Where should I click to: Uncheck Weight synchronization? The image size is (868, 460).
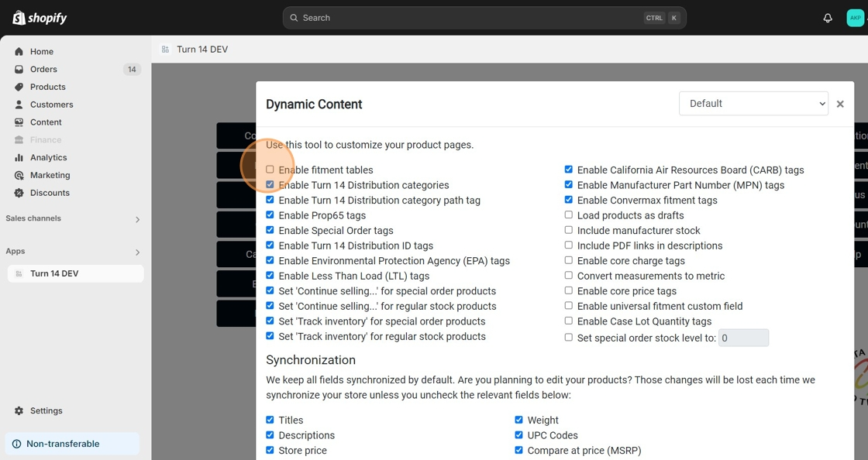[x=518, y=420]
